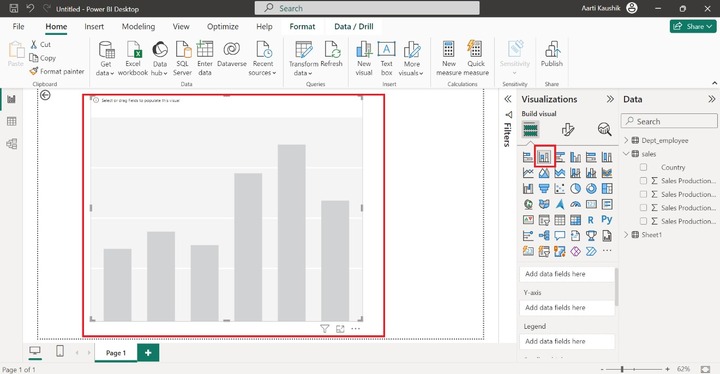The width and height of the screenshot is (720, 374).
Task: Choose the Matrix visual icon
Action: [x=575, y=220]
